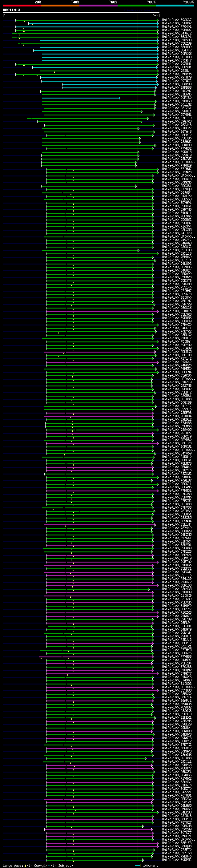This screenshot has height=868, width=197.
Task: Open hit UniRef100_B1QYF0
Action: point(177,470)
